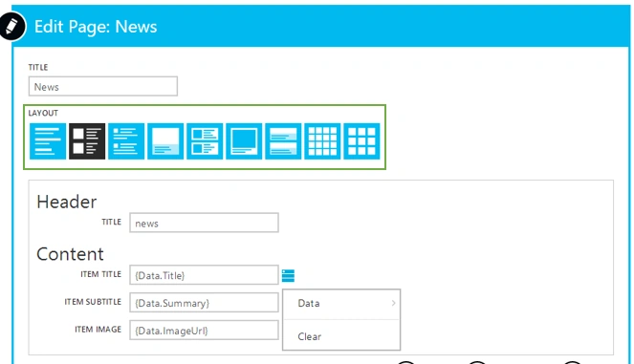This screenshot has height=364, width=634.
Task: Click the pencil edit icon in header
Action: pyautogui.click(x=11, y=26)
